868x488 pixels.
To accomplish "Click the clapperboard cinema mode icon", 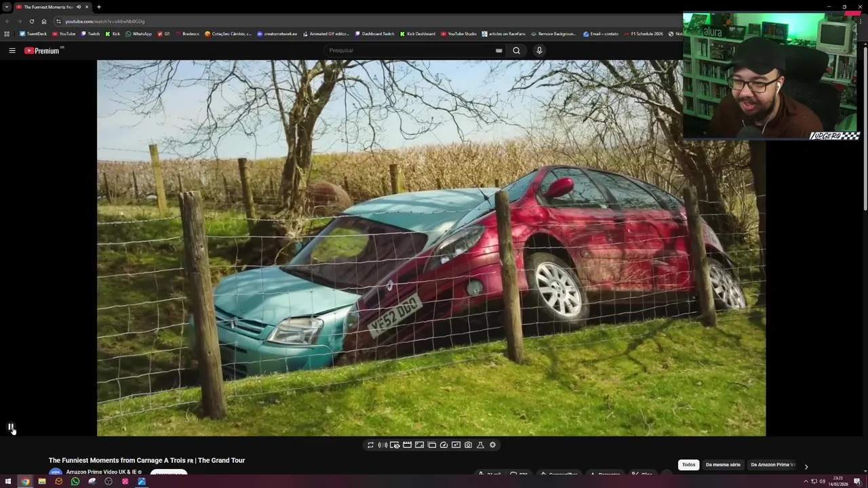I will 407,445.
